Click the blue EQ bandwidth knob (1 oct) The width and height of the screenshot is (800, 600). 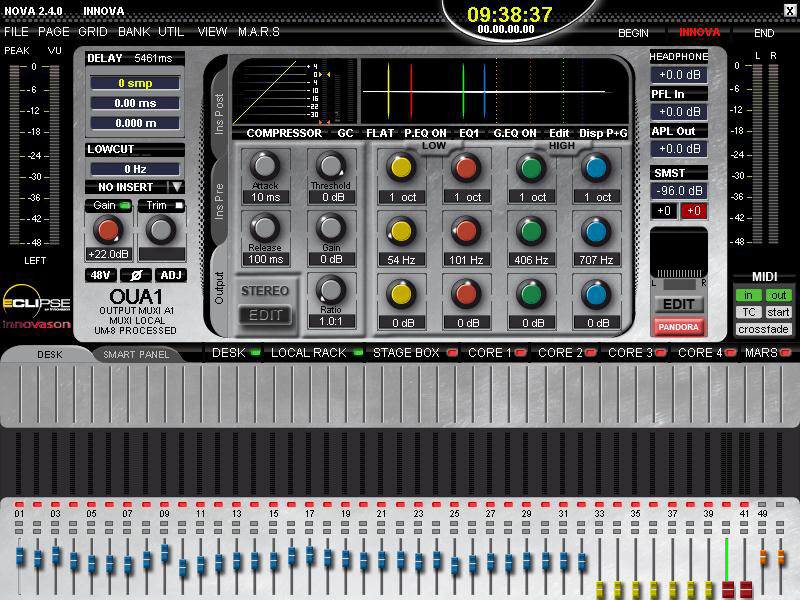(596, 168)
